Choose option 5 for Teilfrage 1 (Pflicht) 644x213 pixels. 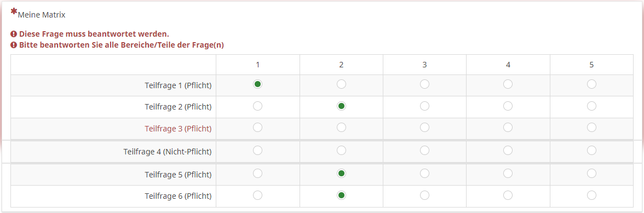[x=591, y=84]
